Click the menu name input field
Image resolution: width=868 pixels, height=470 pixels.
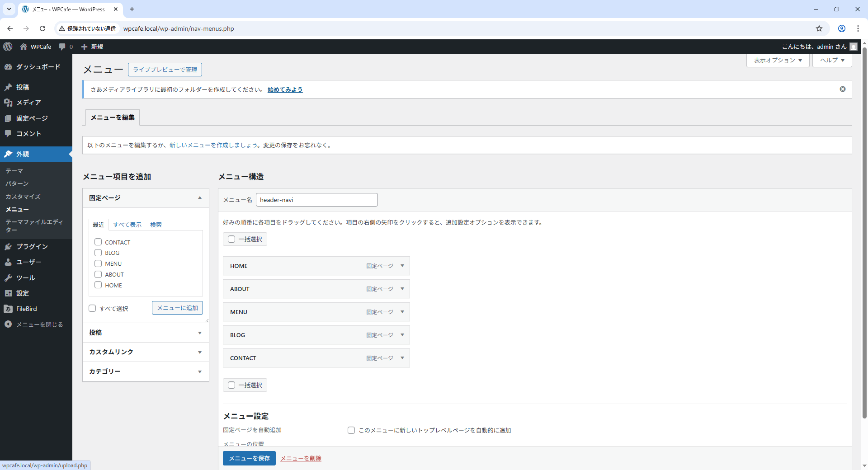316,200
